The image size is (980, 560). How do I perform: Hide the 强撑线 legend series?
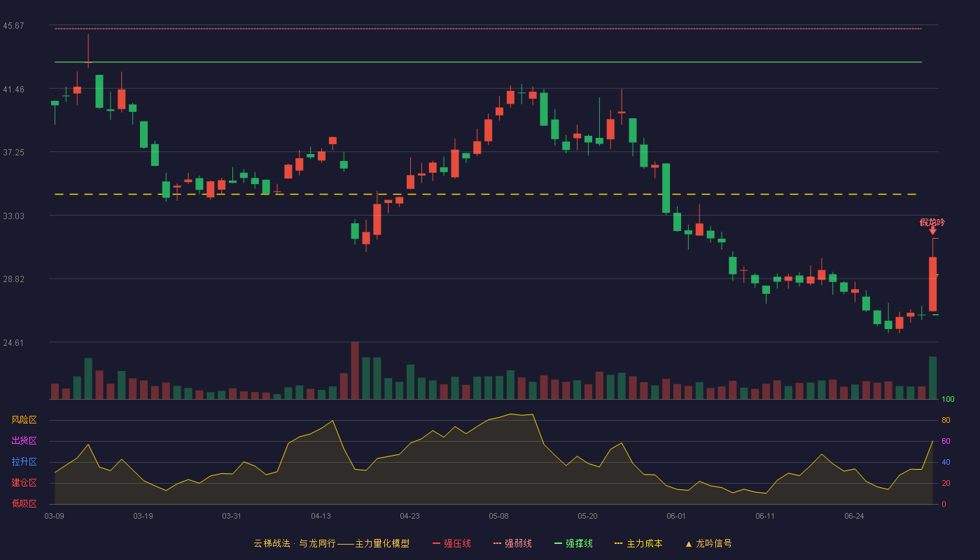click(573, 543)
